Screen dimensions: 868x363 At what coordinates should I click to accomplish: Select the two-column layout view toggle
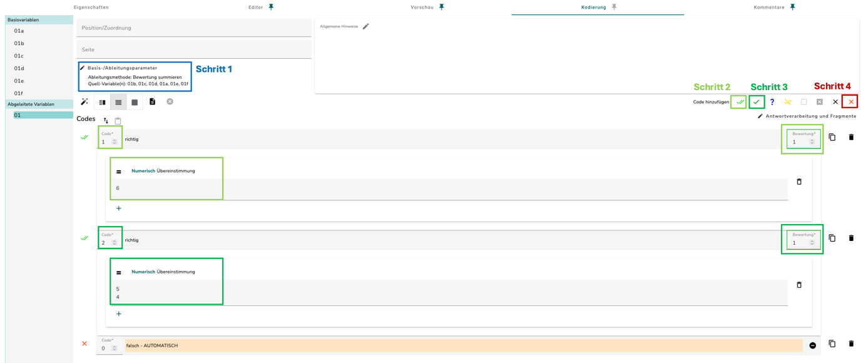click(x=102, y=102)
